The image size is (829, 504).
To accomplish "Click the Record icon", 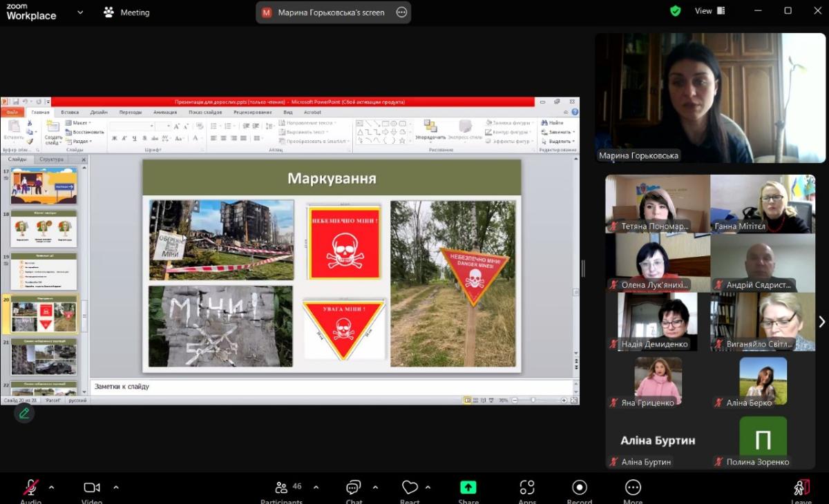I will pyautogui.click(x=580, y=487).
